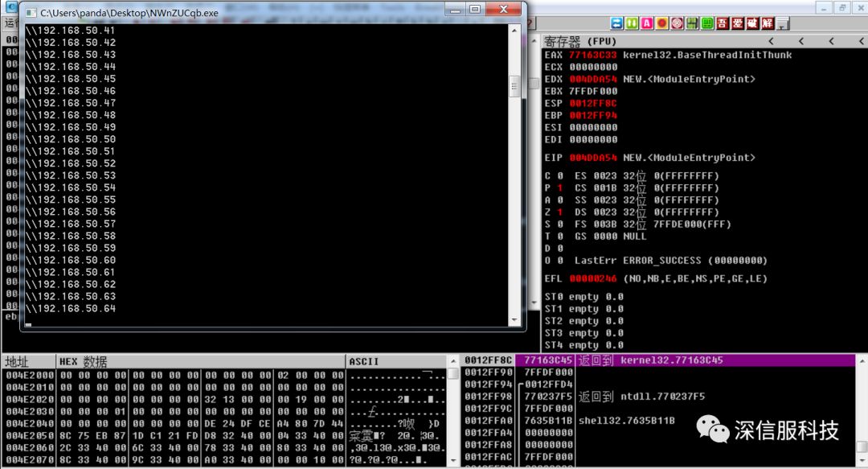This screenshot has height=469, width=868.
Task: Toggle the C flag value in registers
Action: (559, 175)
